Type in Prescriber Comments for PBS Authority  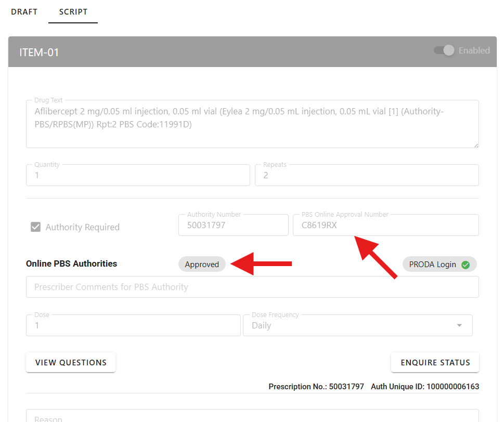click(252, 287)
